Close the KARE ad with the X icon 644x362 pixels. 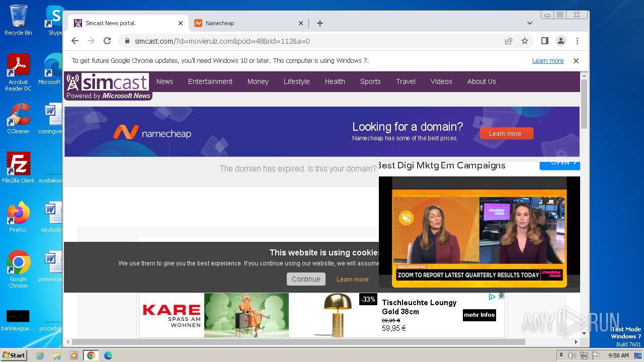(501, 296)
